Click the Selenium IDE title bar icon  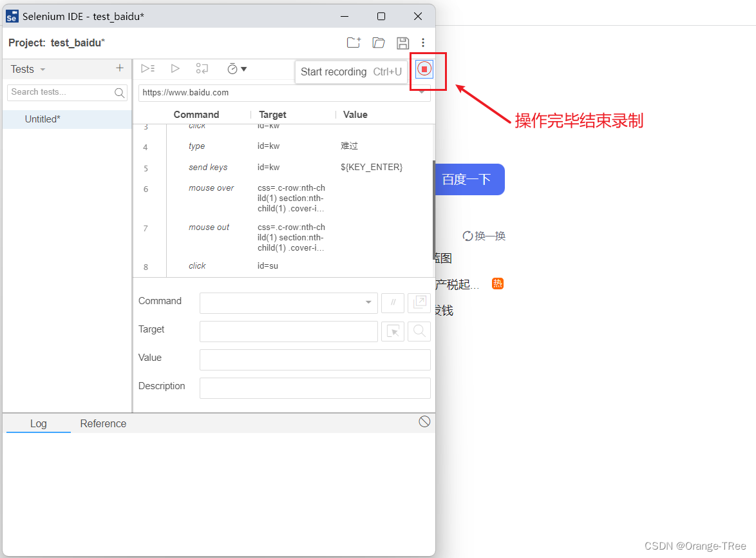tap(12, 16)
